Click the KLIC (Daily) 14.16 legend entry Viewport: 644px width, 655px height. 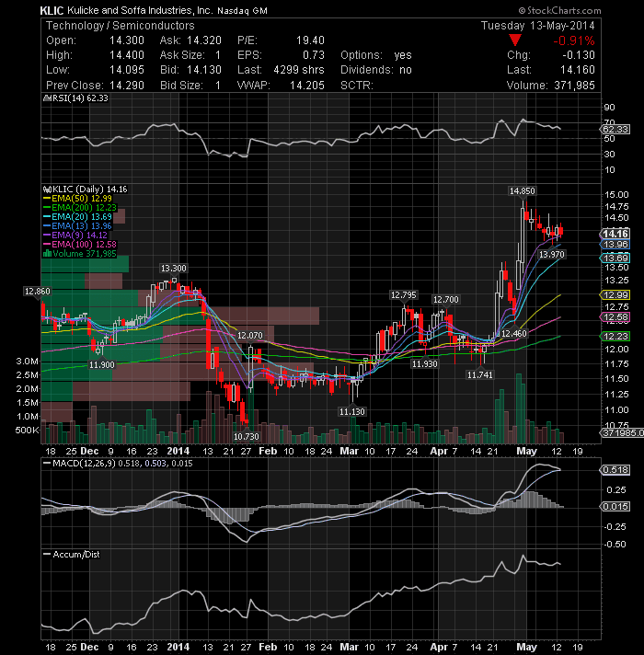(x=90, y=190)
